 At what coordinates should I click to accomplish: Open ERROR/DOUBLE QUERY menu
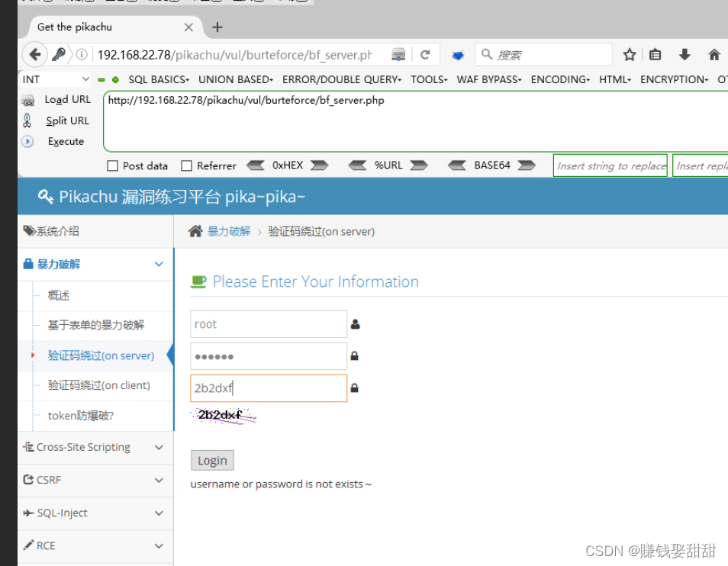[x=342, y=79]
